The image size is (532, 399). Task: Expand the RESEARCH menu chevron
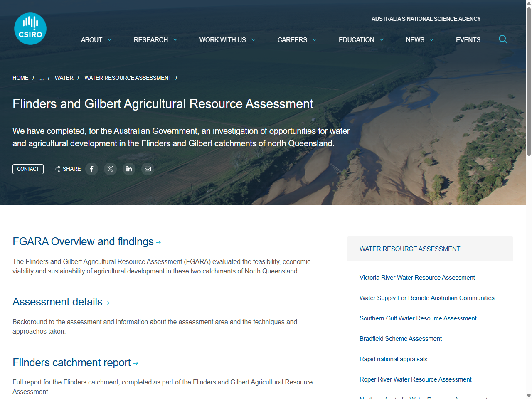pos(175,40)
